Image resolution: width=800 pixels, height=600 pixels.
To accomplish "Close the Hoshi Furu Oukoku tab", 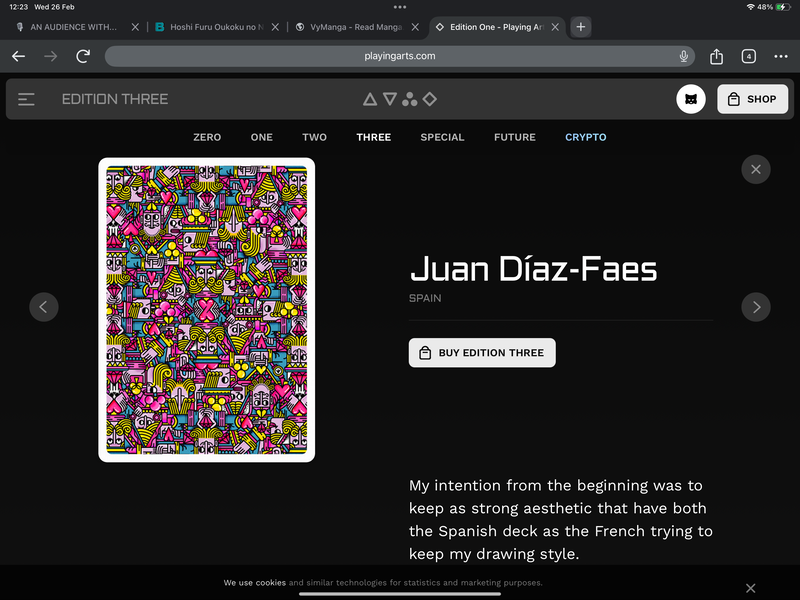I will click(x=275, y=27).
